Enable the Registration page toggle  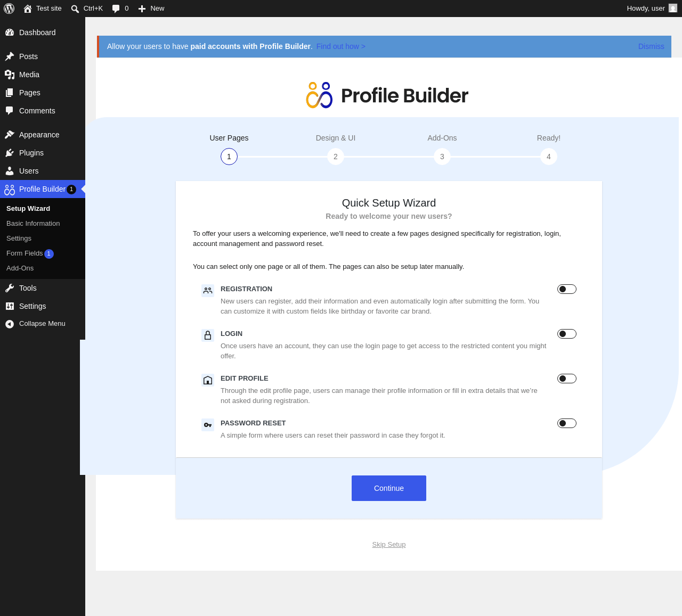coord(567,289)
